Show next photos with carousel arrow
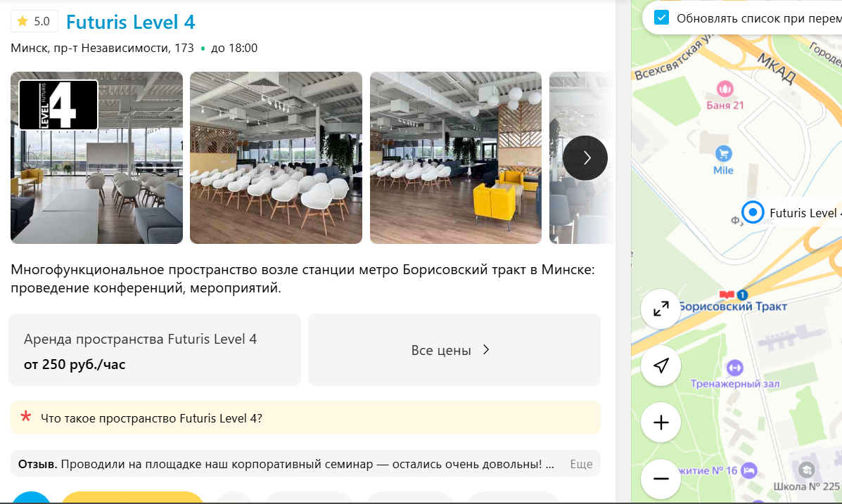The width and height of the screenshot is (842, 504). [x=585, y=157]
